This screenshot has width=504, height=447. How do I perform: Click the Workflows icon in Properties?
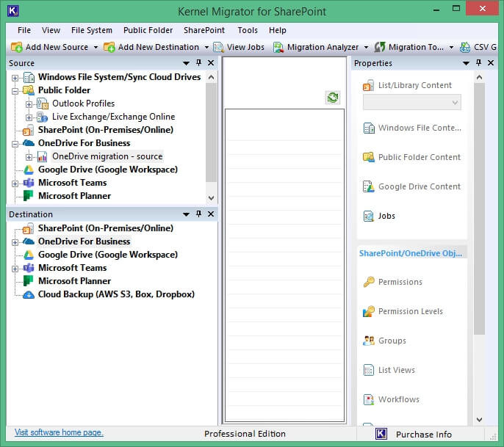(x=368, y=399)
